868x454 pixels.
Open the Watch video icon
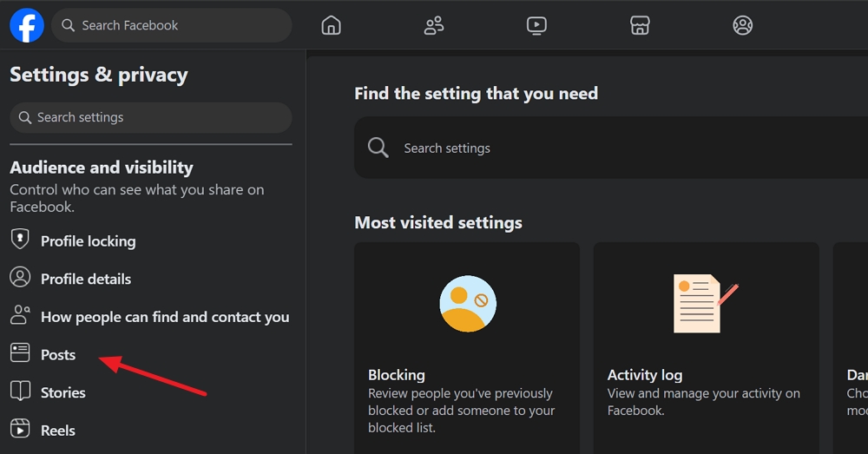point(536,25)
